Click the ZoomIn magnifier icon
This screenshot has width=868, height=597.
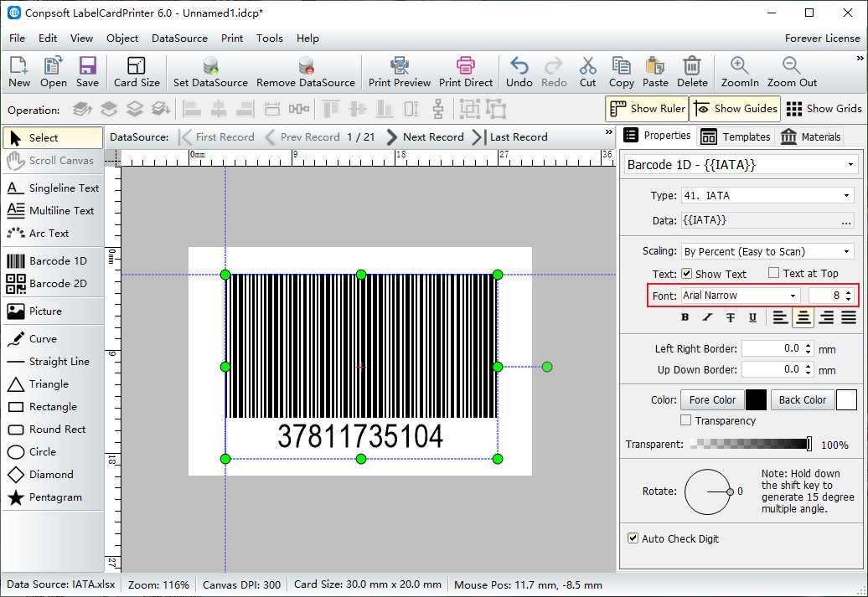pyautogui.click(x=740, y=72)
